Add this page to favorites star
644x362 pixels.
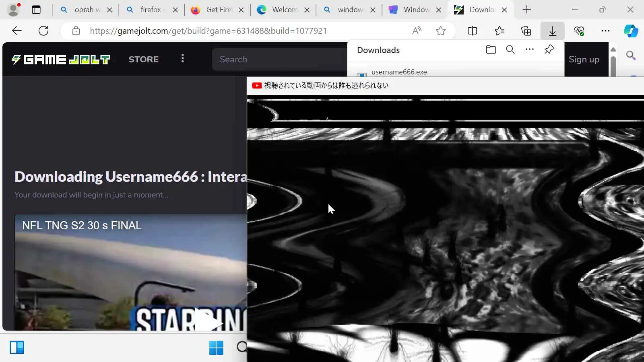point(441,31)
